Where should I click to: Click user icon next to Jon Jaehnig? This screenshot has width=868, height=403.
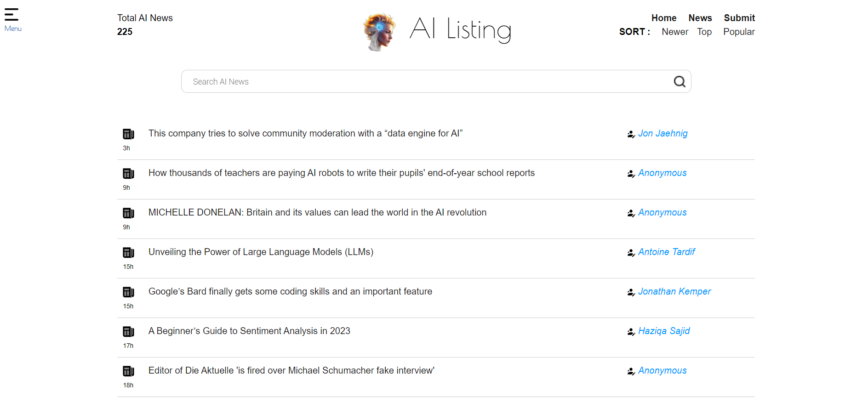point(631,134)
